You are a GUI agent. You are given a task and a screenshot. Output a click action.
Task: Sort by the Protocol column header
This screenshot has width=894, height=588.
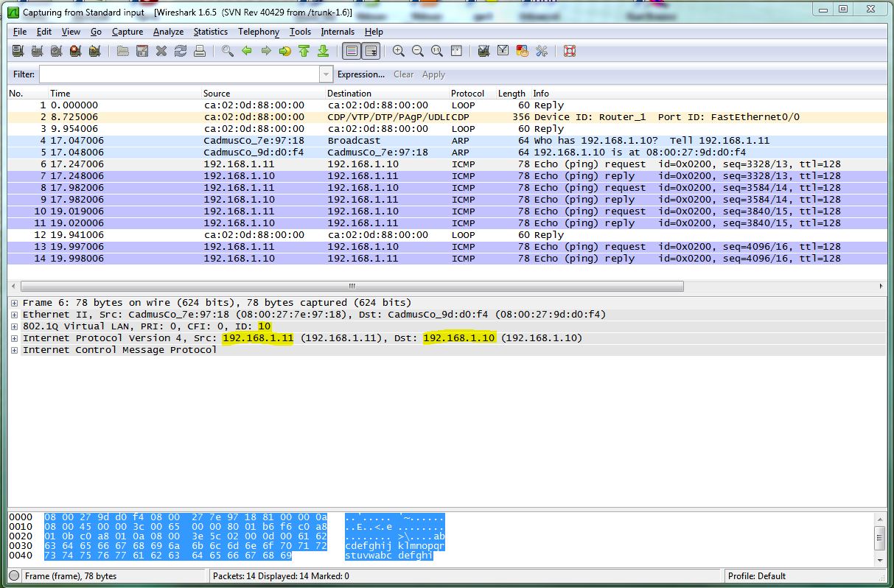pos(468,94)
